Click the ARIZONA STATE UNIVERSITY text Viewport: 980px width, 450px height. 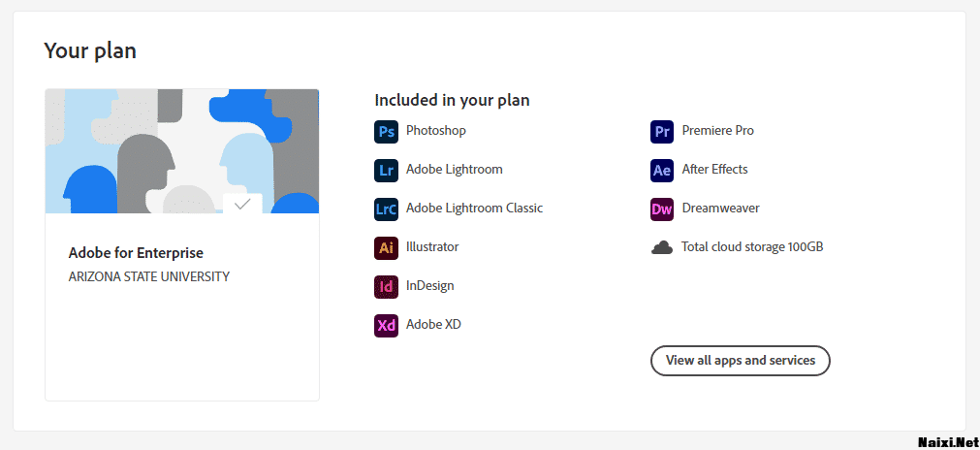click(x=149, y=276)
